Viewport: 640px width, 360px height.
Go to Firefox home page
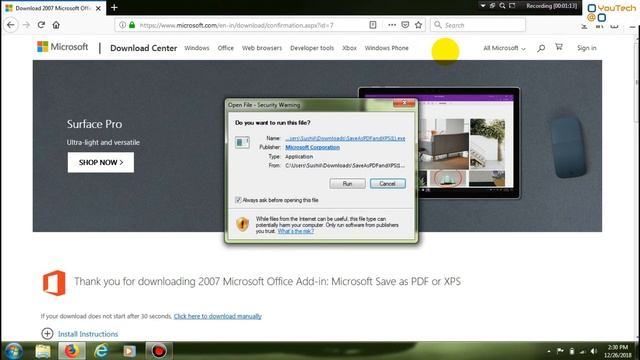click(56, 25)
